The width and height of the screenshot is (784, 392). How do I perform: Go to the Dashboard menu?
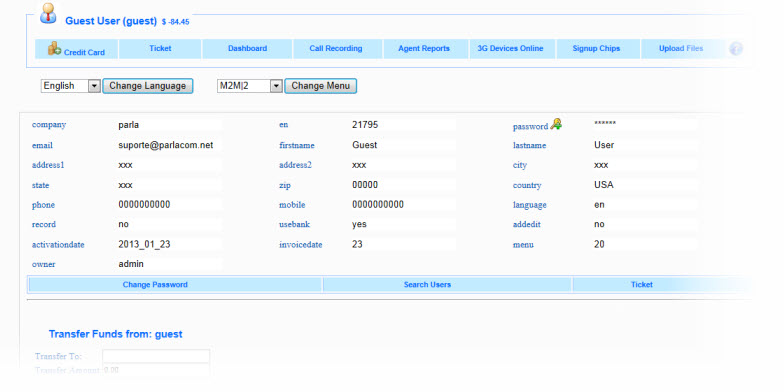248,48
